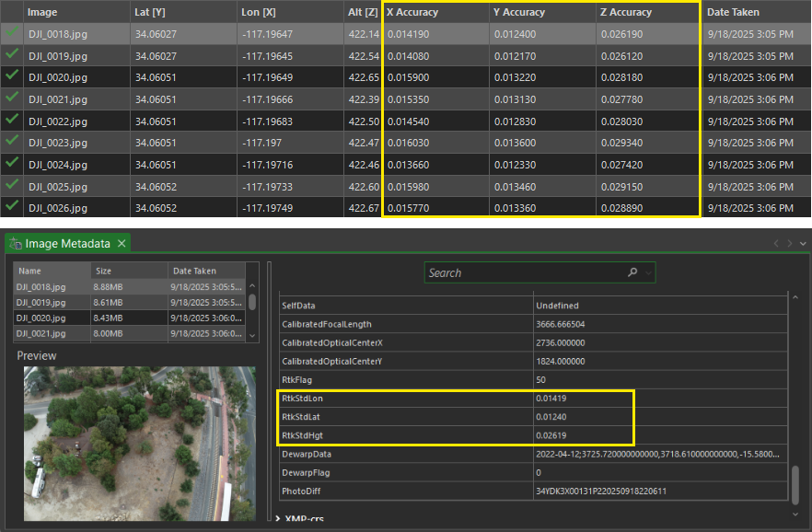Sort files by clicking the Size column header

click(x=106, y=271)
